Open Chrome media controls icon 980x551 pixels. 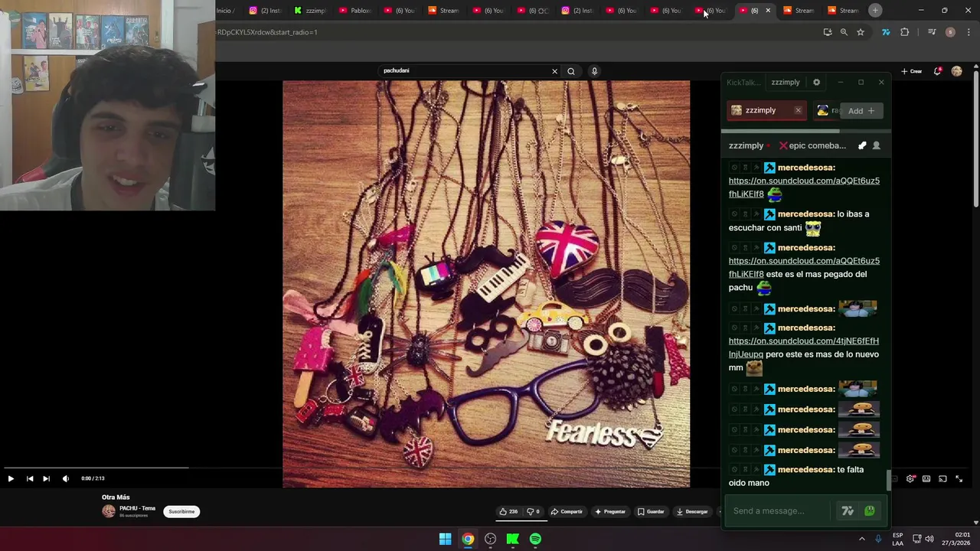[x=932, y=32]
